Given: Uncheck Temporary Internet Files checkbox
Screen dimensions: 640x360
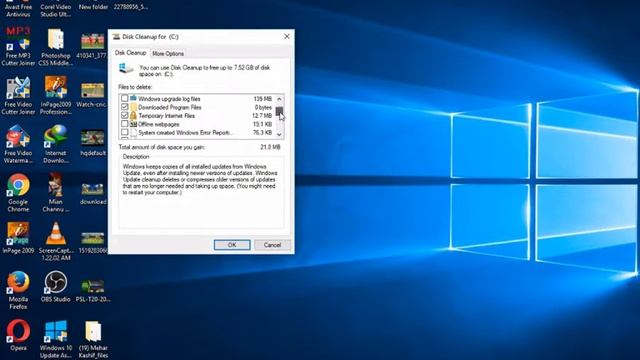Looking at the screenshot, I should tap(124, 116).
